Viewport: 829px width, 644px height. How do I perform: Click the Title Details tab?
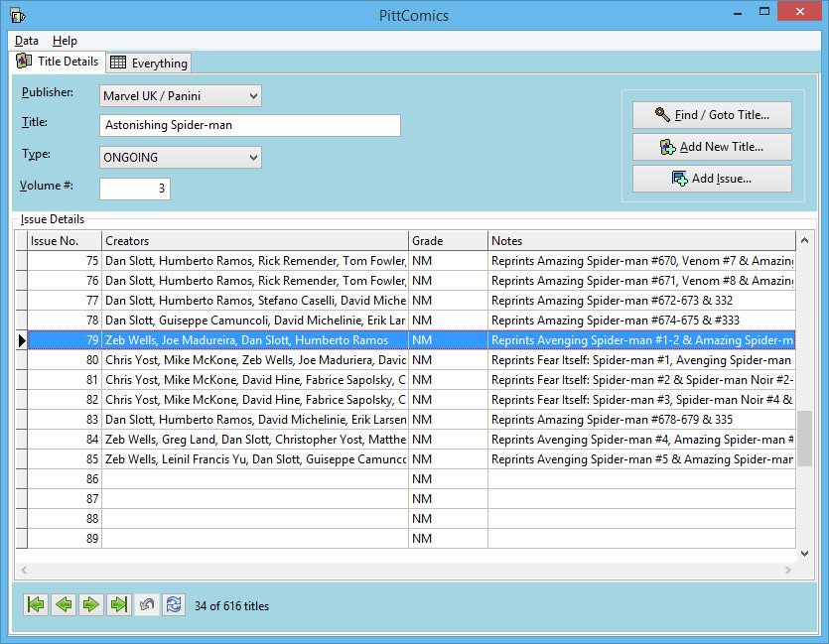pos(59,62)
